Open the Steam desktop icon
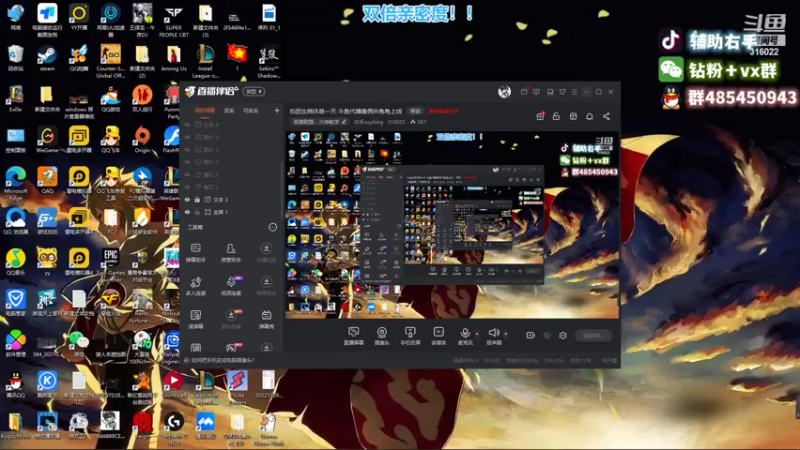 tap(47, 59)
